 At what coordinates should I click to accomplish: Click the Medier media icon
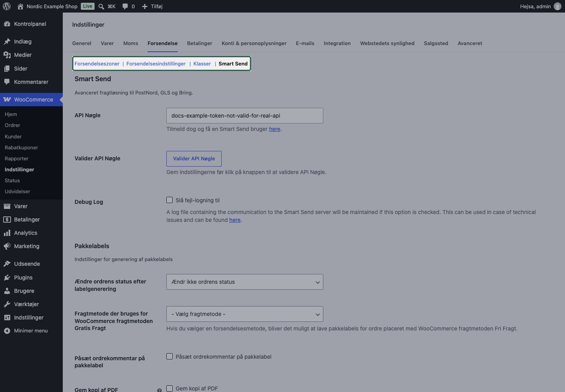coord(7,55)
